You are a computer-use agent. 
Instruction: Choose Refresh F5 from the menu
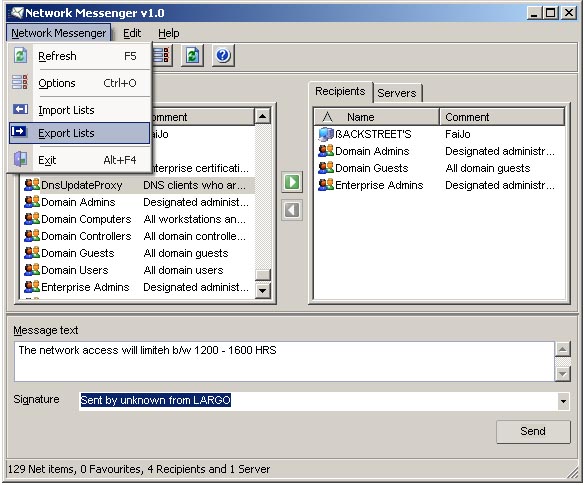[80, 56]
